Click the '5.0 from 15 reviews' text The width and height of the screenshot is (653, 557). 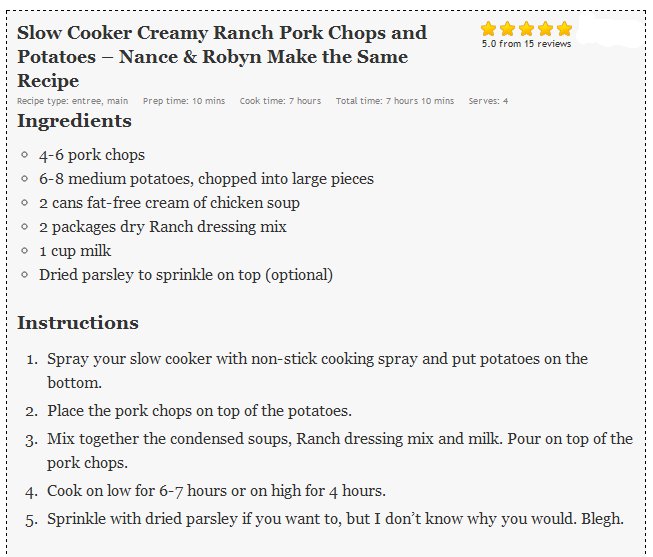(526, 44)
